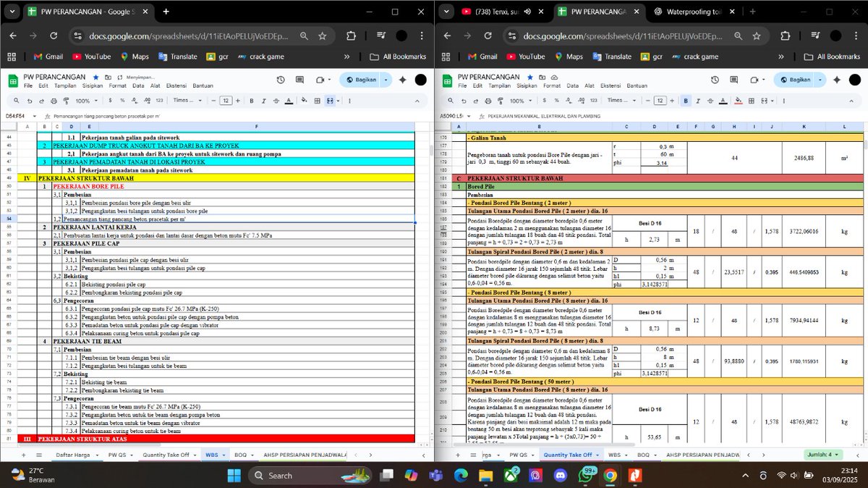Open the File menu in left window

coord(28,85)
